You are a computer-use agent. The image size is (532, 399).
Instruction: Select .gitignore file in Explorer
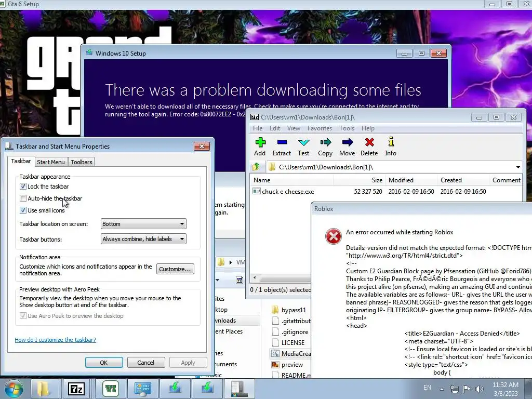click(290, 332)
